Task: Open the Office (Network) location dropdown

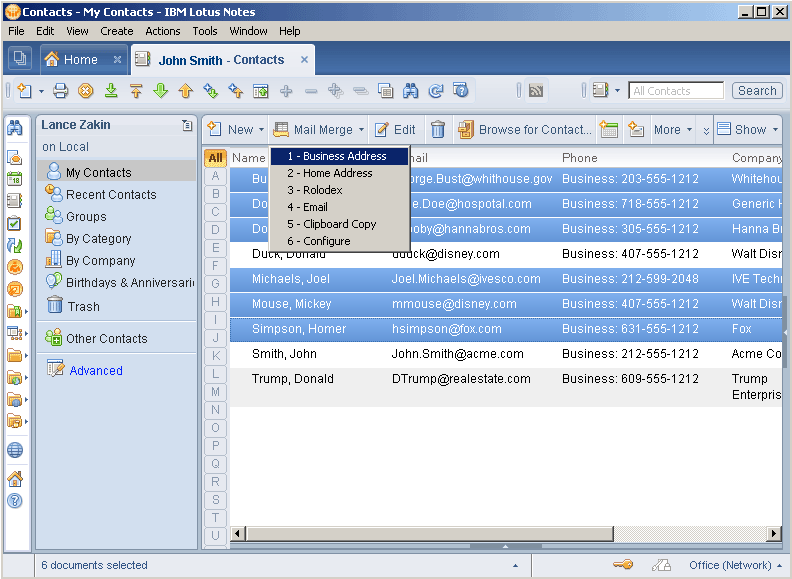Action: [x=735, y=565]
